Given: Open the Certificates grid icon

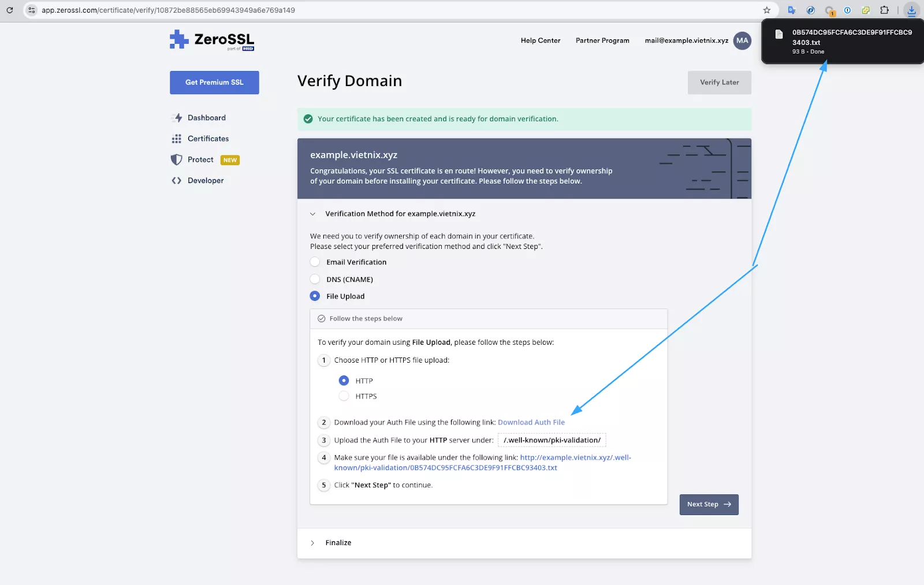Looking at the screenshot, I should (x=177, y=139).
